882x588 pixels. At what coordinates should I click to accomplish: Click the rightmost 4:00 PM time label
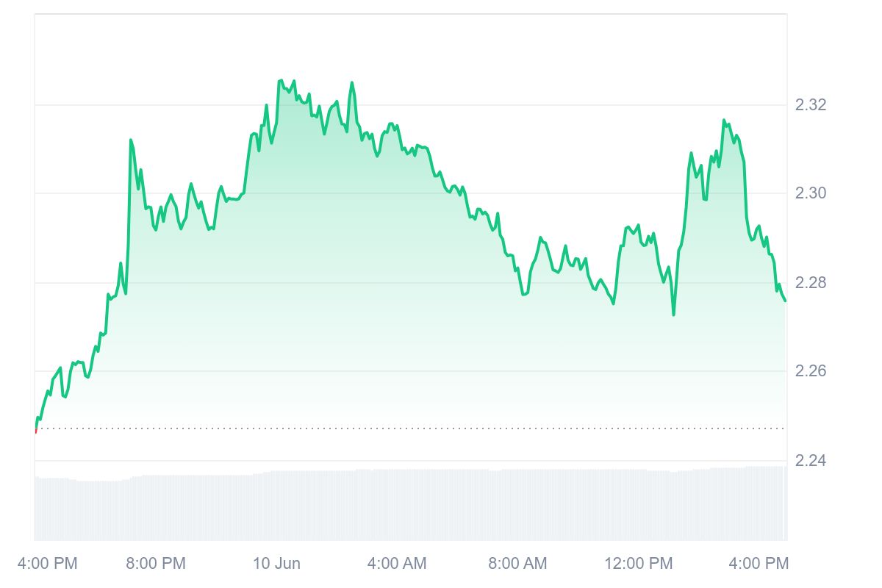point(759,564)
